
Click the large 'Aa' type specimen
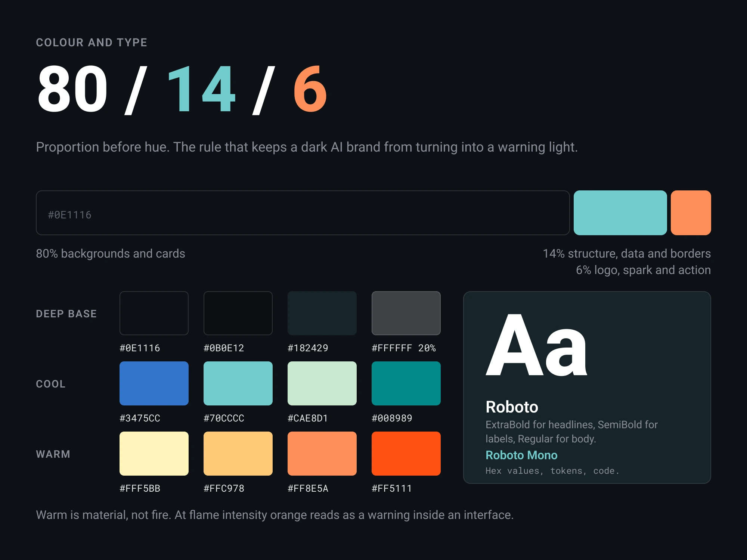[537, 345]
